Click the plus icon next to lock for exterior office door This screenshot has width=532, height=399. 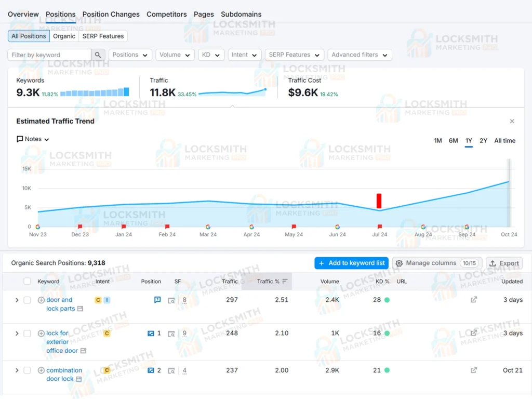click(x=41, y=334)
